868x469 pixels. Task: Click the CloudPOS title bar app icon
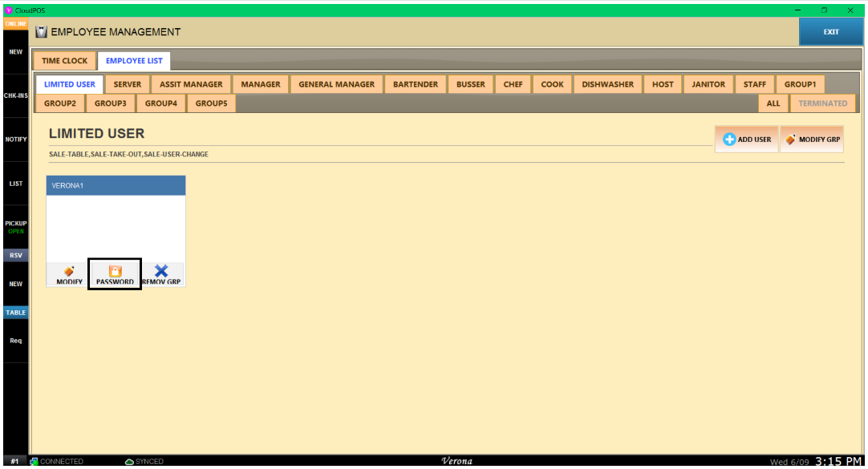pyautogui.click(x=8, y=10)
